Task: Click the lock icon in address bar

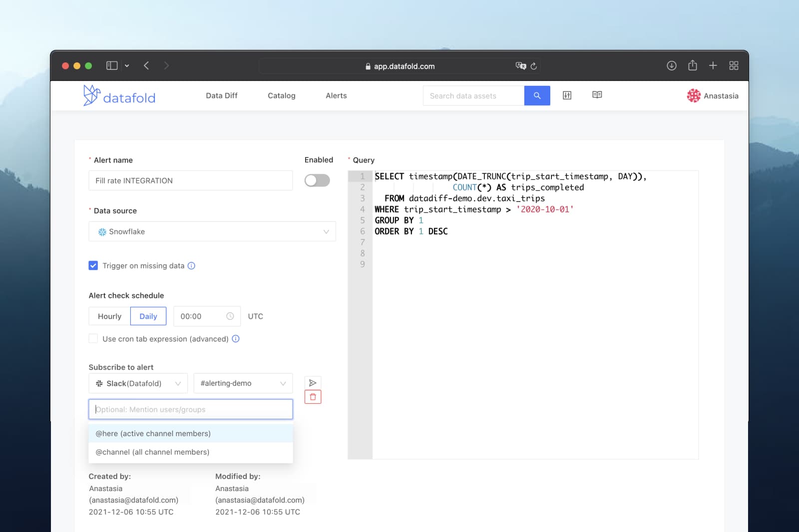Action: click(x=368, y=66)
